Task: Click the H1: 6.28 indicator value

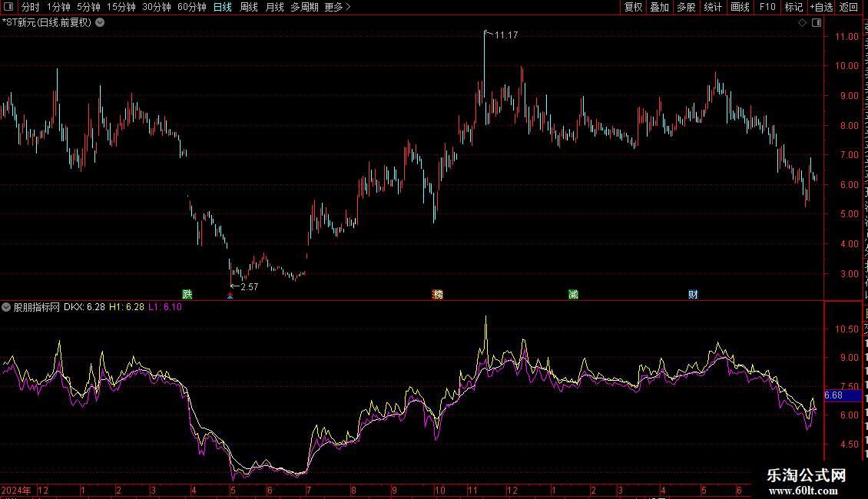Action: coord(126,307)
